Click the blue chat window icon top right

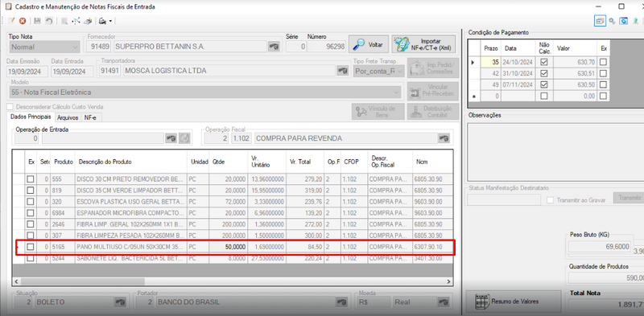(623, 21)
